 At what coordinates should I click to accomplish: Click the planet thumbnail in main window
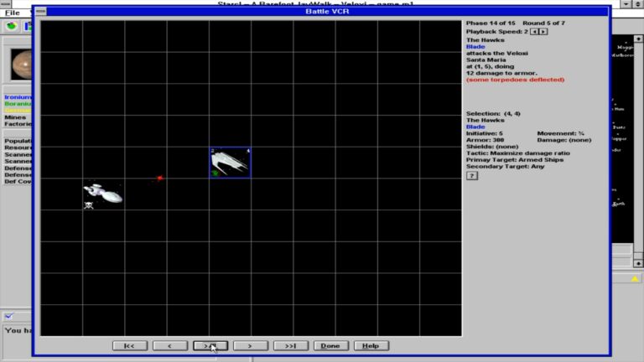tap(21, 64)
